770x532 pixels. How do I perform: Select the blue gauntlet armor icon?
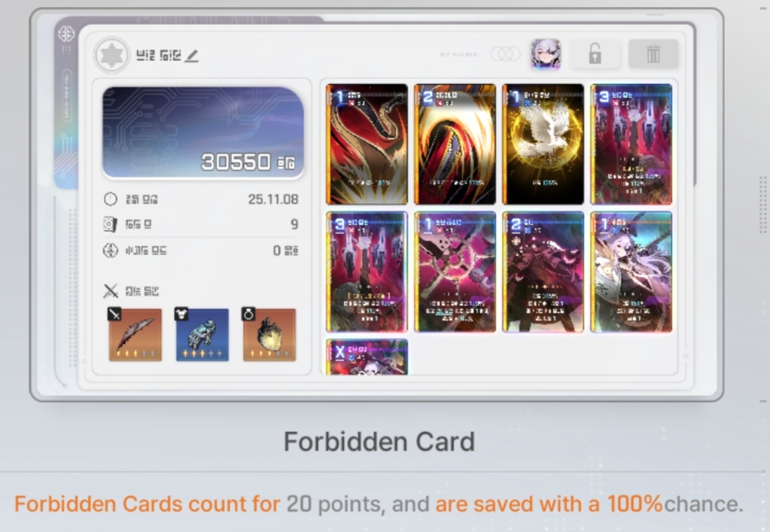(202, 335)
